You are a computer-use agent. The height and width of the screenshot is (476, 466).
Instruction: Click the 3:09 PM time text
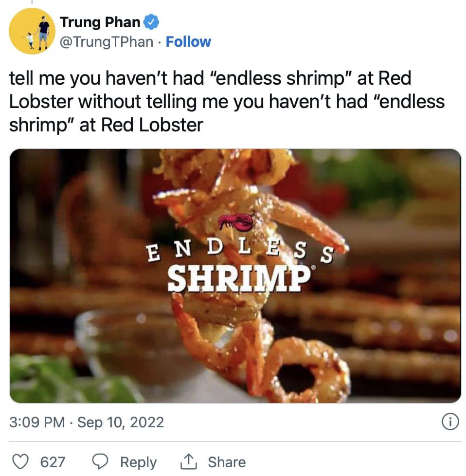37,422
